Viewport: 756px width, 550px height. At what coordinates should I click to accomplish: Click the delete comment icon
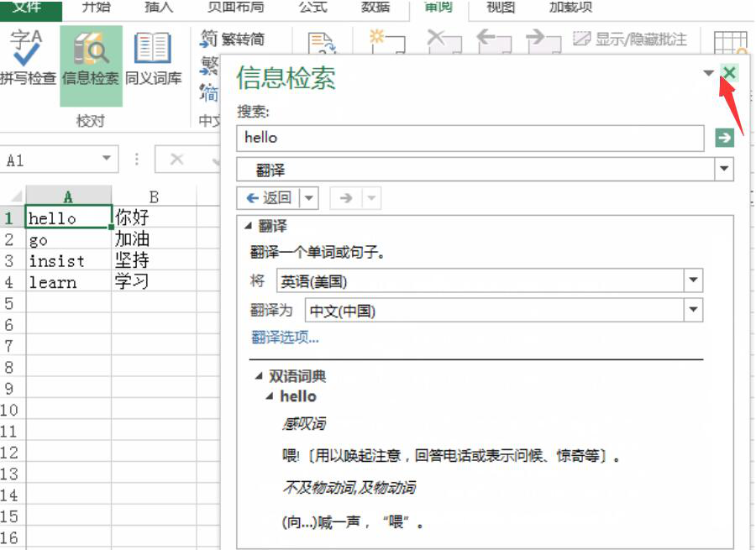click(x=444, y=40)
